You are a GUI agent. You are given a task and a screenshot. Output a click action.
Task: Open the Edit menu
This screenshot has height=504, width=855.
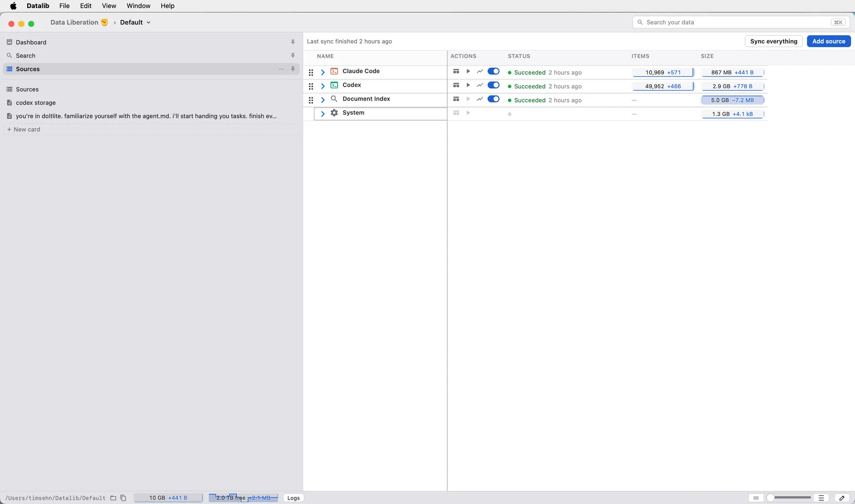pyautogui.click(x=85, y=6)
